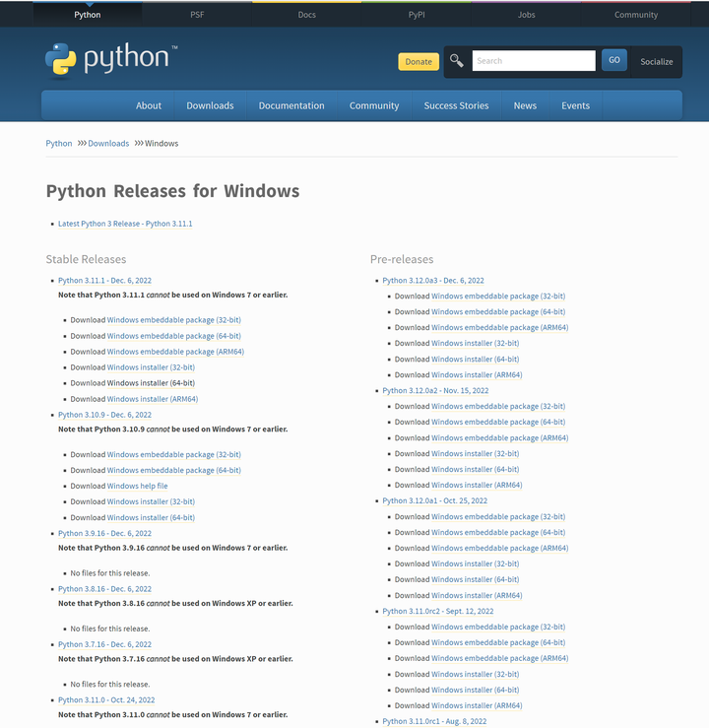
Task: Click the Python logo in the header
Action: pos(111,59)
